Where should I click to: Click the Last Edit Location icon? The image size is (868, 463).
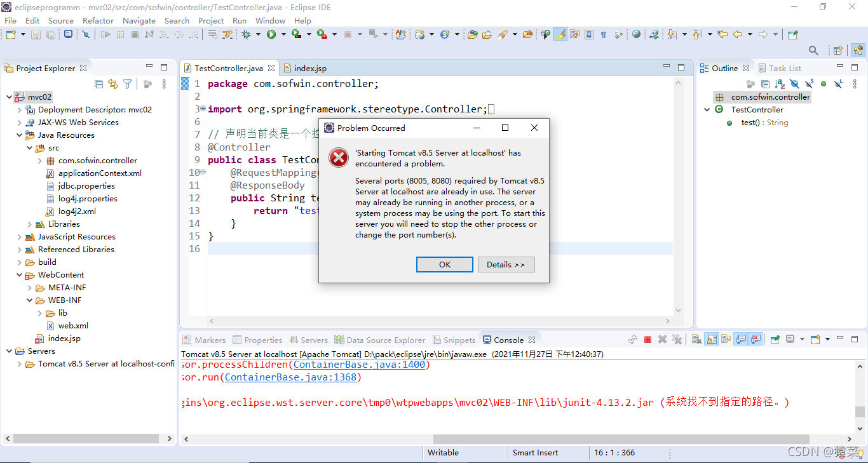pyautogui.click(x=722, y=34)
